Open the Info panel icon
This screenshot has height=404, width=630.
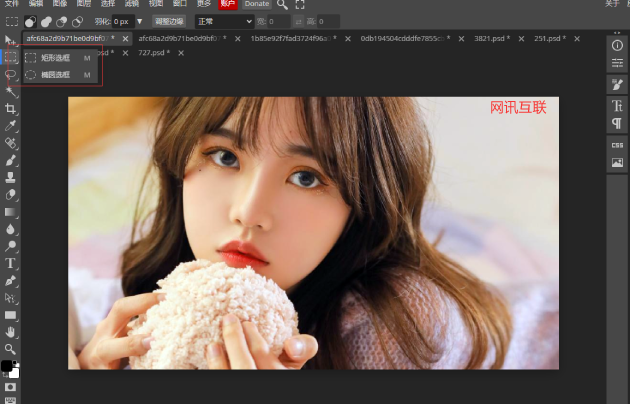(x=617, y=46)
